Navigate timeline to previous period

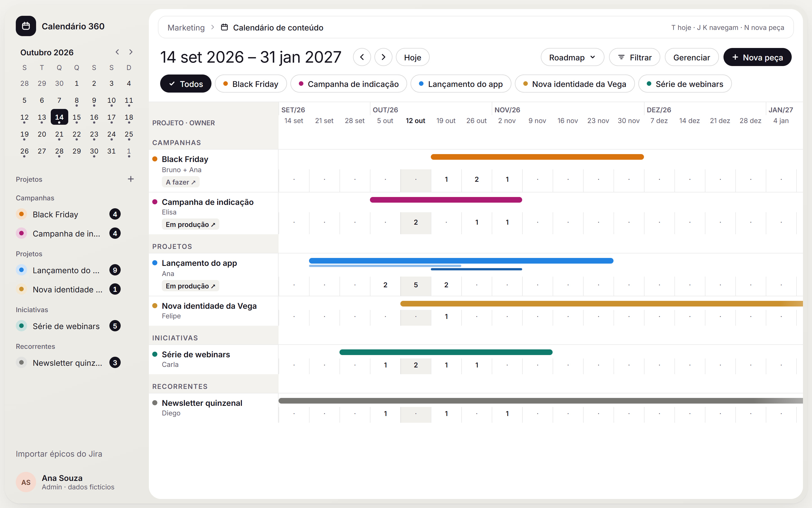pos(362,57)
